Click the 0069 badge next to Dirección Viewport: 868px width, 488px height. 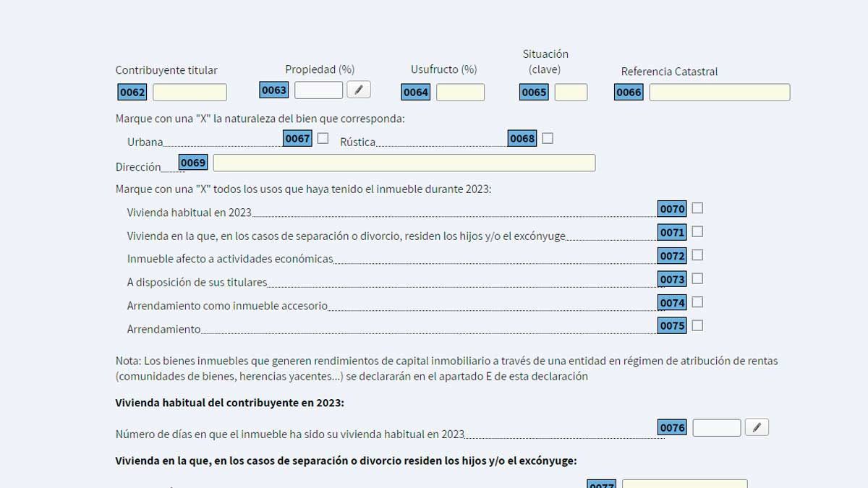(x=192, y=163)
